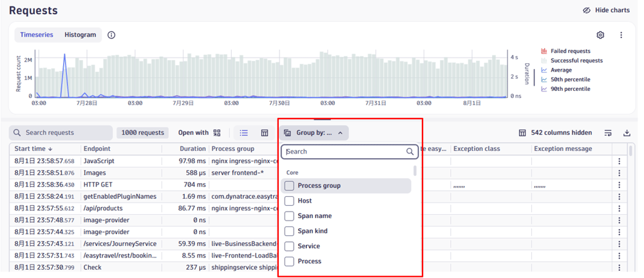Click the 542 columns hidden button
The height and width of the screenshot is (278, 644).
554,133
